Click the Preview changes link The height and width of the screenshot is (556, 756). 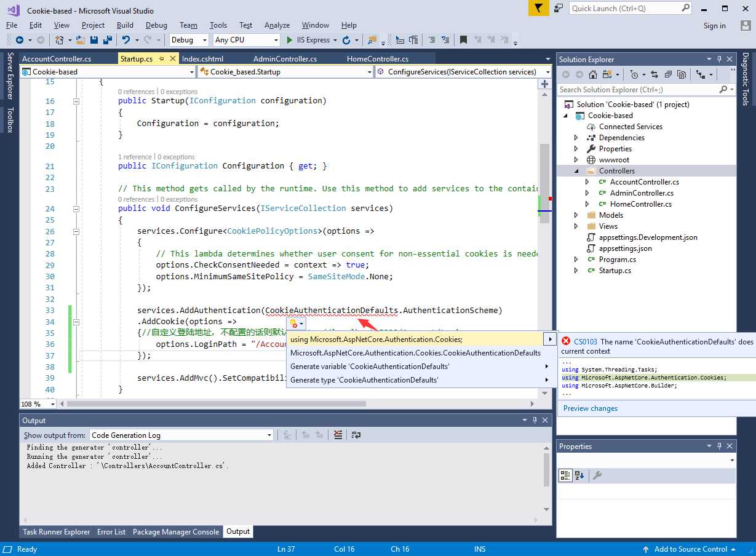click(591, 408)
